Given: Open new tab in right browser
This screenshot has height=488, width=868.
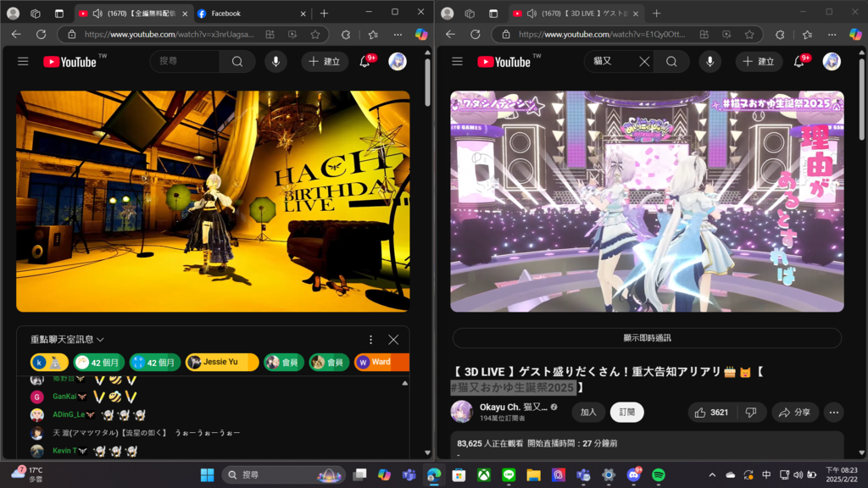Looking at the screenshot, I should tap(657, 14).
